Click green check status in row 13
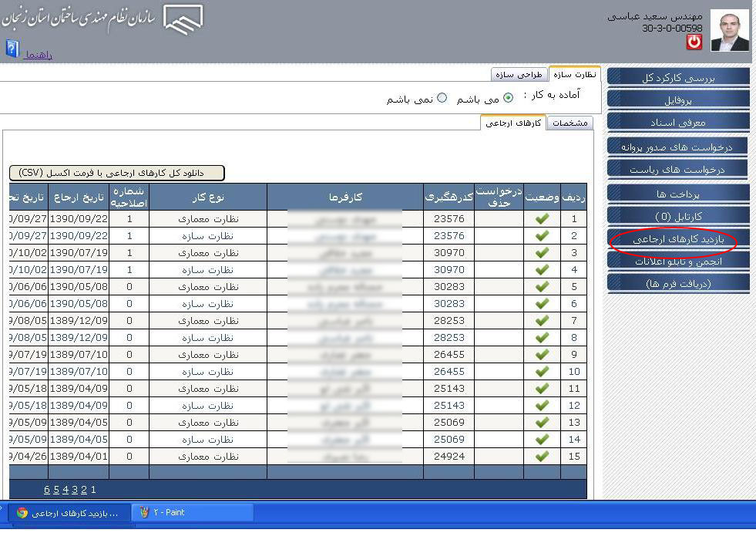Screen dimensions: 756x533 tap(542, 422)
